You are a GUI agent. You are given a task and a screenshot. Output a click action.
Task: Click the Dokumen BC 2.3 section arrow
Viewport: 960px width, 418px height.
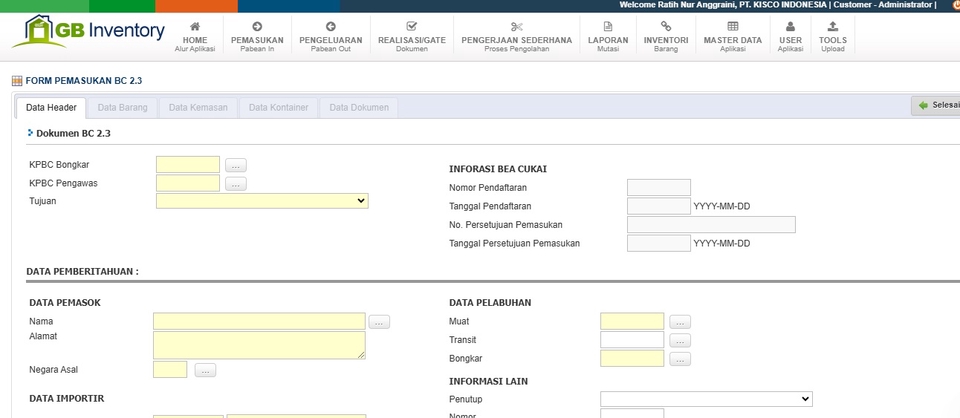[31, 132]
